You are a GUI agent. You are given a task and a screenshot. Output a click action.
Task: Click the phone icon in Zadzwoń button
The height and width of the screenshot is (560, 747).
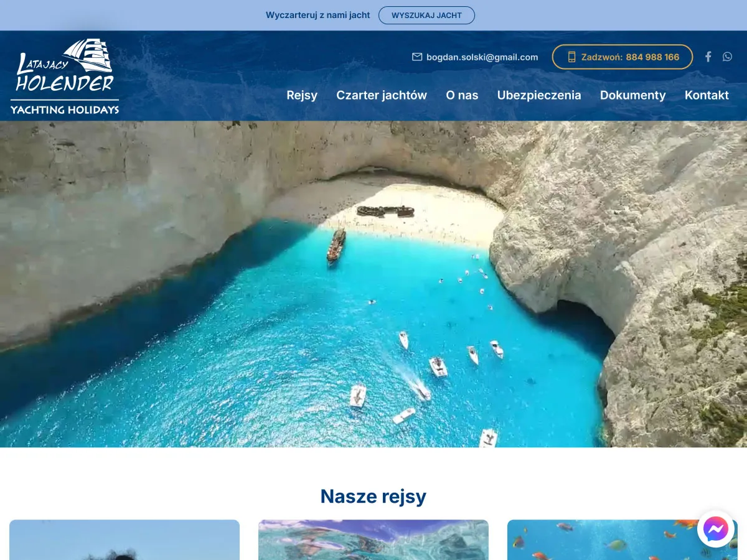tap(571, 57)
